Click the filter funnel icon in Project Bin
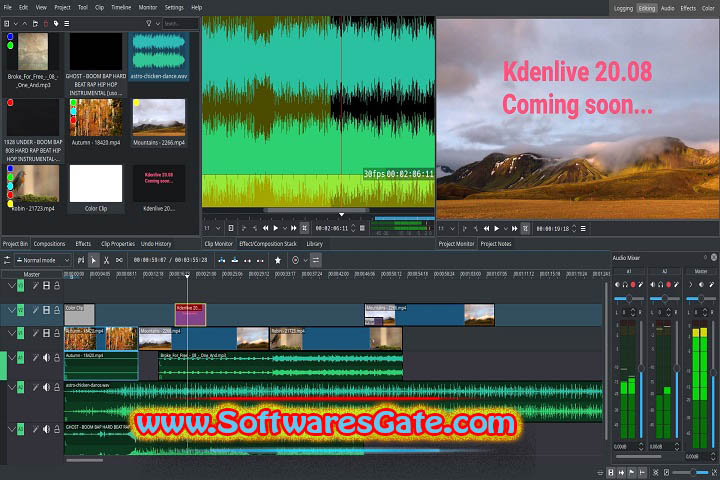 pos(148,23)
